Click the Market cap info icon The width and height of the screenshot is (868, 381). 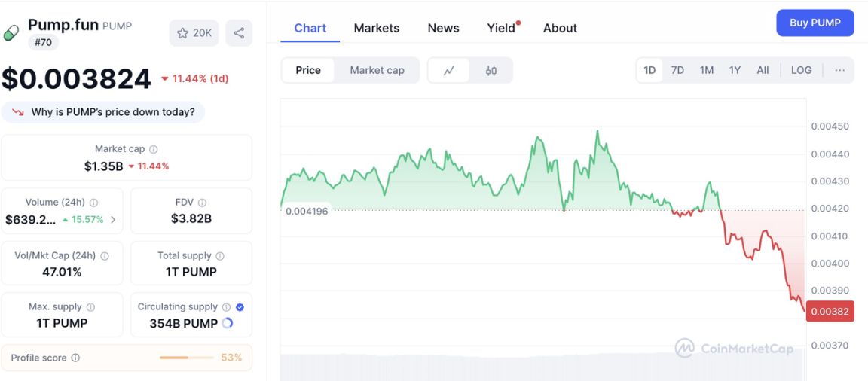(x=154, y=149)
